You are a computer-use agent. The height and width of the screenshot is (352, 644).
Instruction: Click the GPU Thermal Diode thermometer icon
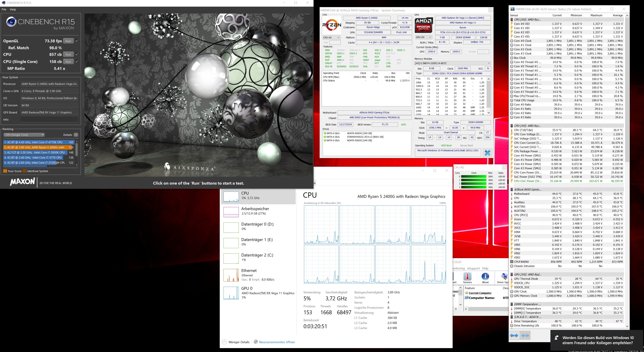[512, 279]
